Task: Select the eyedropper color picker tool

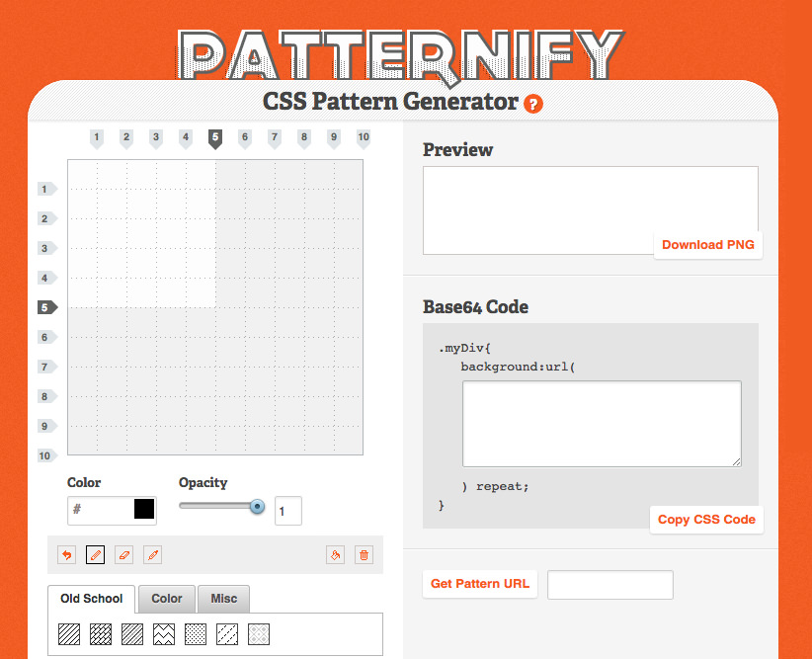Action: (x=152, y=555)
